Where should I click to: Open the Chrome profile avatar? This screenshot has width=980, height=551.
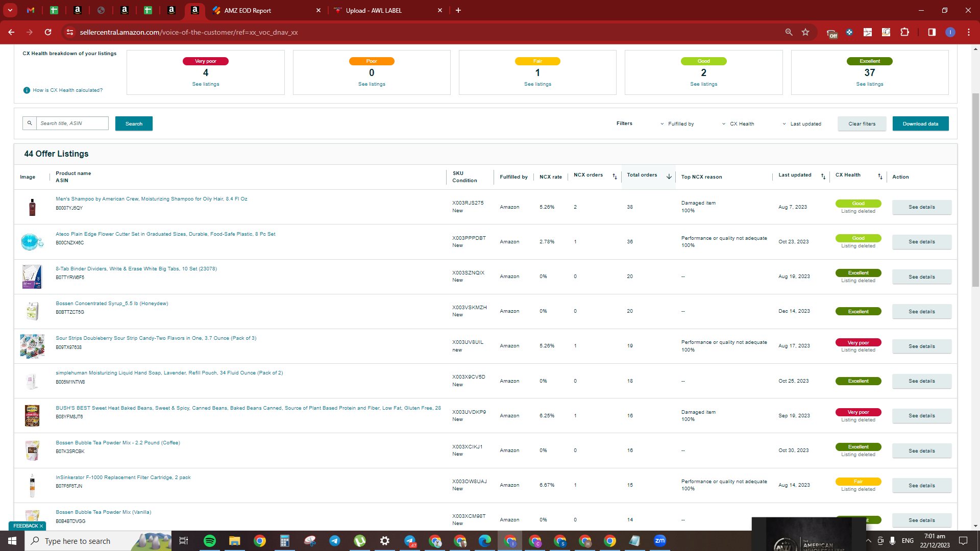950,32
